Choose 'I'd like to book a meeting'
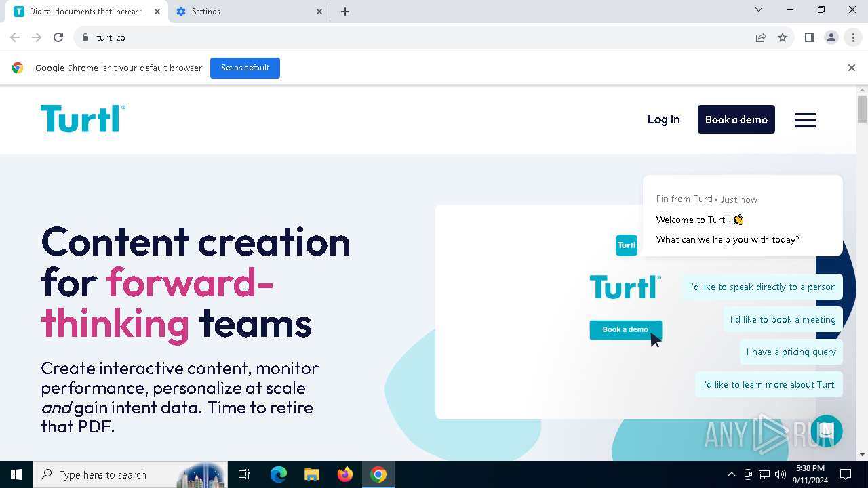 coord(783,319)
